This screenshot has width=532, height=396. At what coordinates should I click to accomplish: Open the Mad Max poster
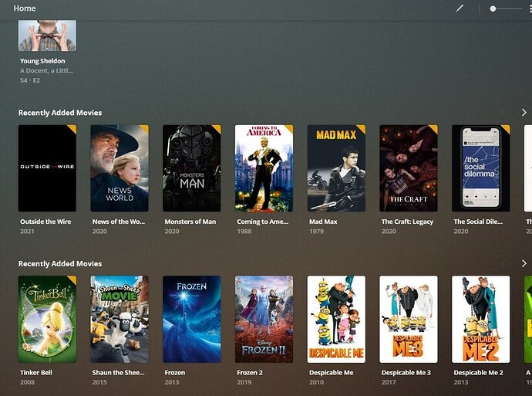tap(336, 168)
